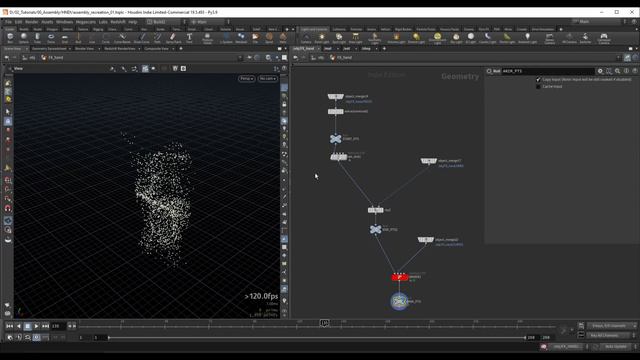Open the No cam camera dropdown
The width and height of the screenshot is (640, 360).
pos(268,78)
